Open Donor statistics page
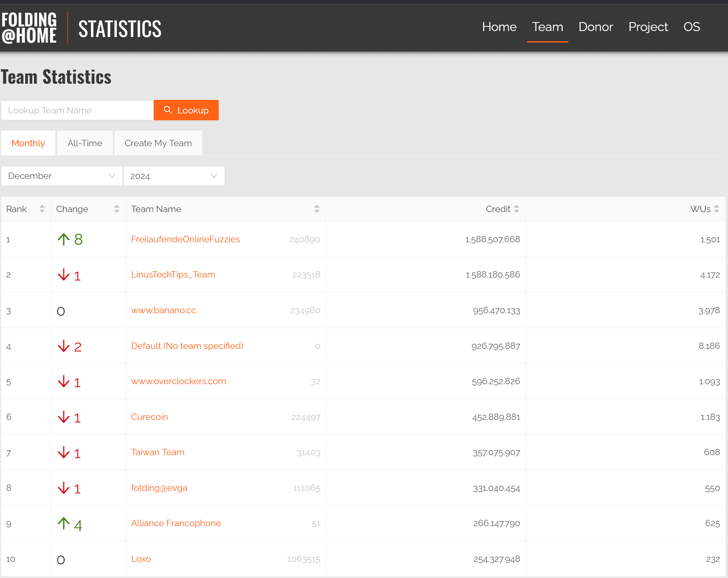The width and height of the screenshot is (728, 578). click(596, 27)
